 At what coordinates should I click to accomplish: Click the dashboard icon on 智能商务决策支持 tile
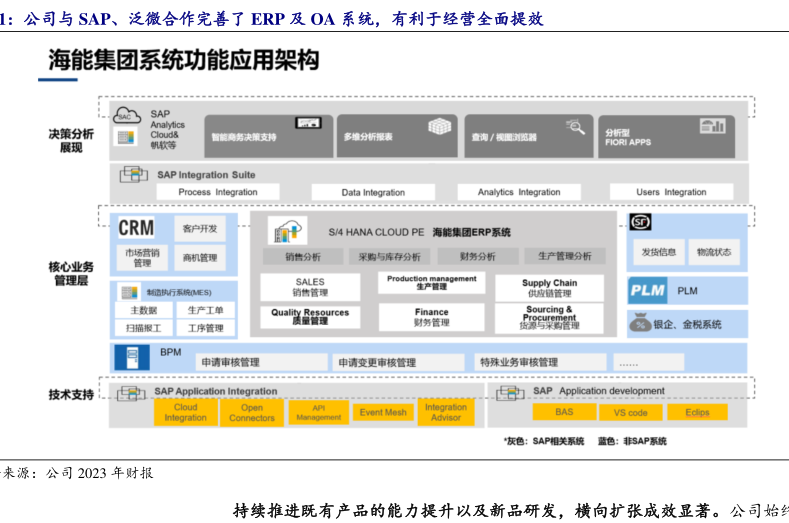pos(308,122)
